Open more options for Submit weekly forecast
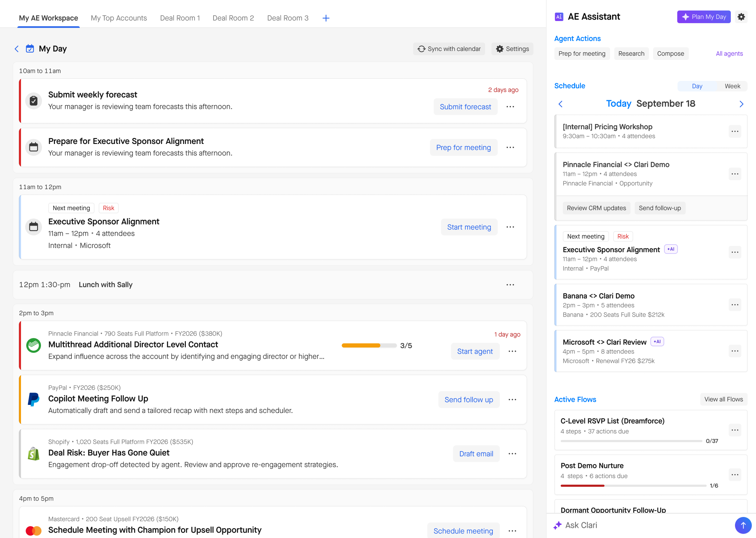Image resolution: width=756 pixels, height=538 pixels. pos(510,107)
